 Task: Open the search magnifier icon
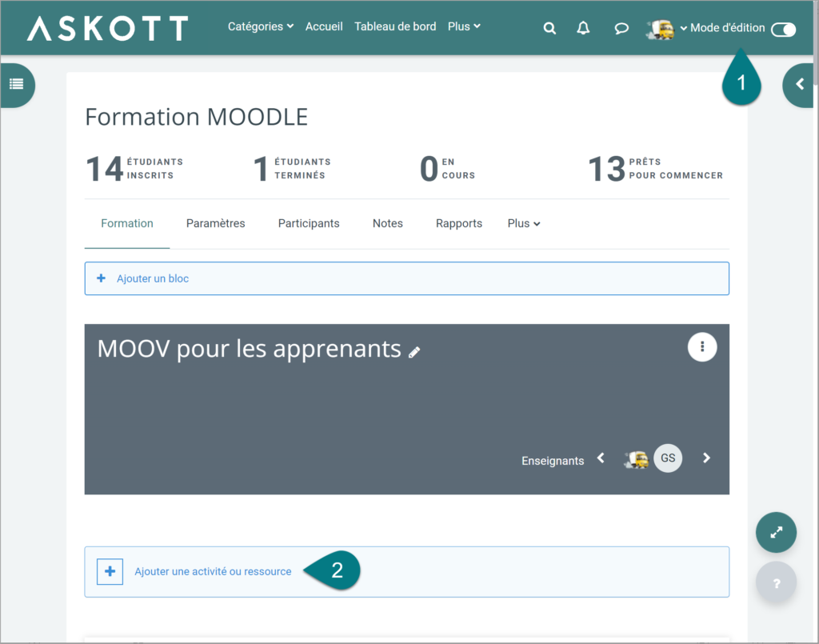click(549, 28)
